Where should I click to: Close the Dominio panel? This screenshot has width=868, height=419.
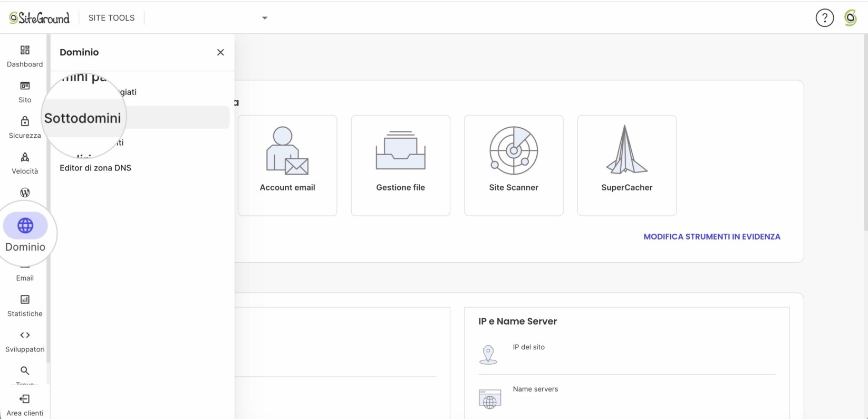point(220,52)
